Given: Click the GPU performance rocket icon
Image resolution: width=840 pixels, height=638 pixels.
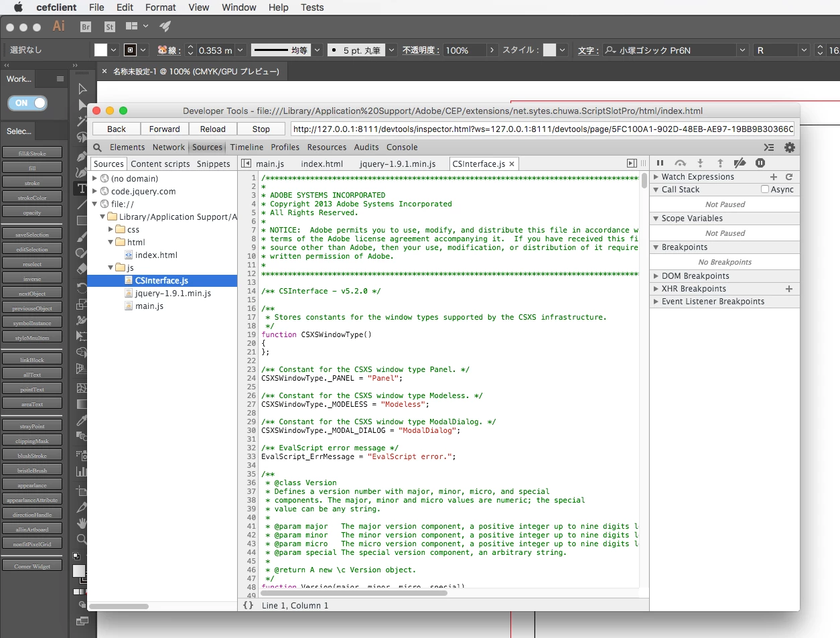Looking at the screenshot, I should coord(165,27).
